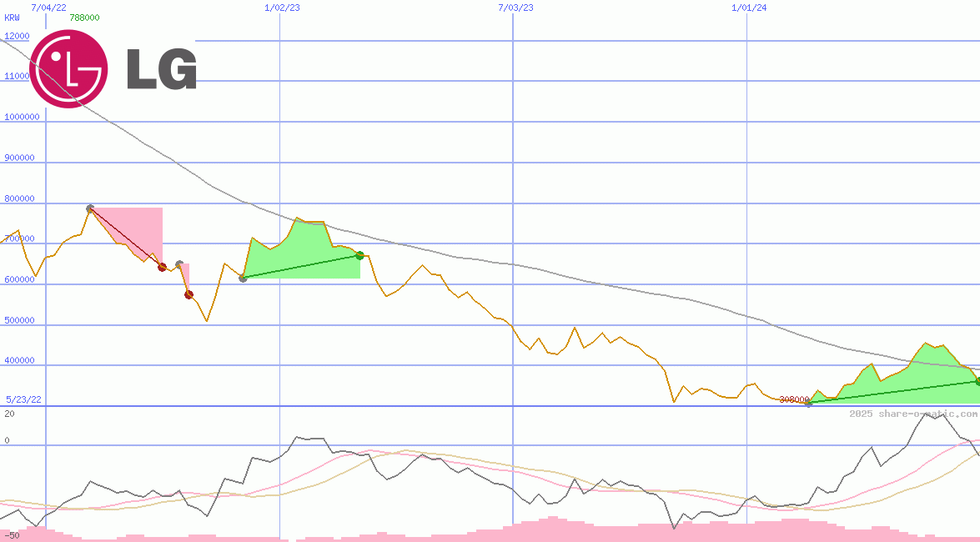Viewport: 980px width, 542px height.
Task: Click the gray marker starting the small pink area
Action: (x=179, y=264)
